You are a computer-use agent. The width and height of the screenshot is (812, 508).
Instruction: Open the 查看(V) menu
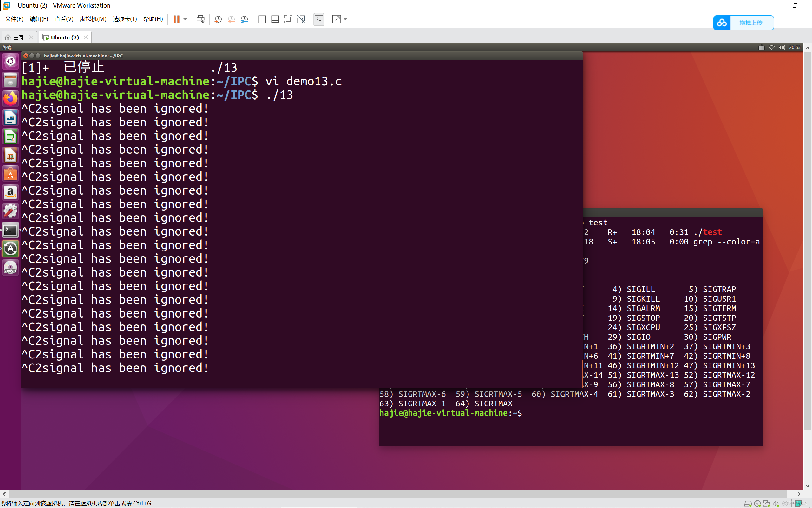point(64,19)
